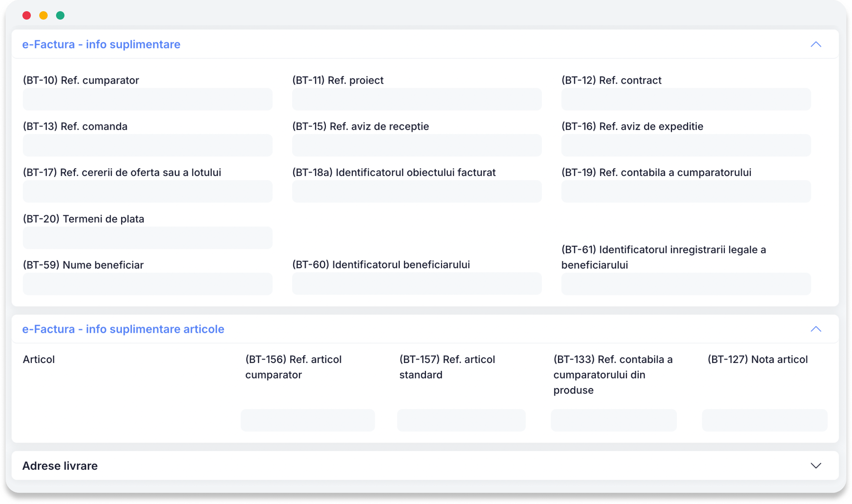Focus the (BT-12) Ref. contract field

[x=686, y=99]
